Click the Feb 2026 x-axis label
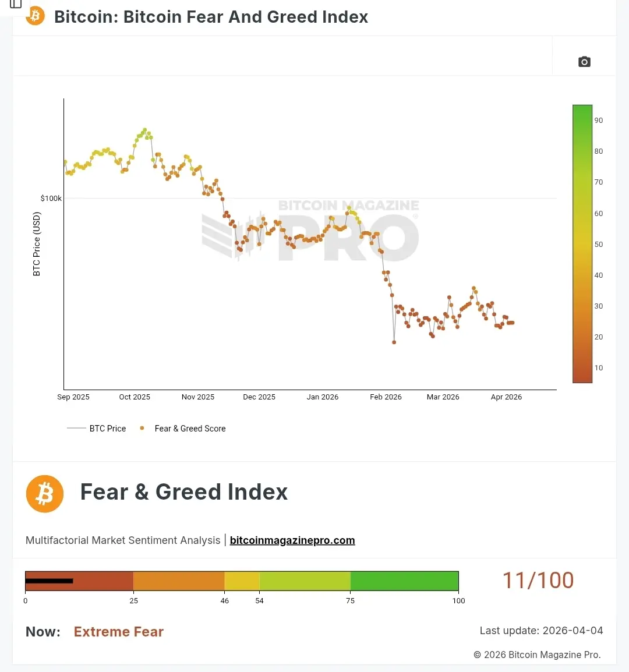This screenshot has height=672, width=629. [386, 397]
